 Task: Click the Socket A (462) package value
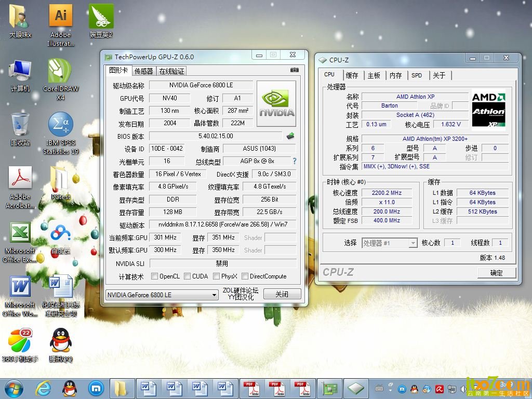415,115
